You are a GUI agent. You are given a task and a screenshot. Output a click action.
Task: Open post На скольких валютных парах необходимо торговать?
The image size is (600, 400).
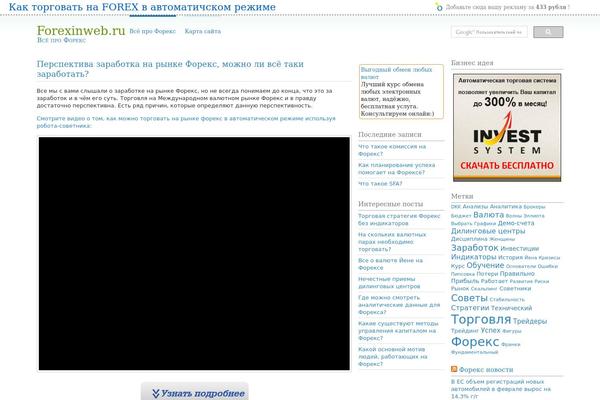pyautogui.click(x=392, y=242)
